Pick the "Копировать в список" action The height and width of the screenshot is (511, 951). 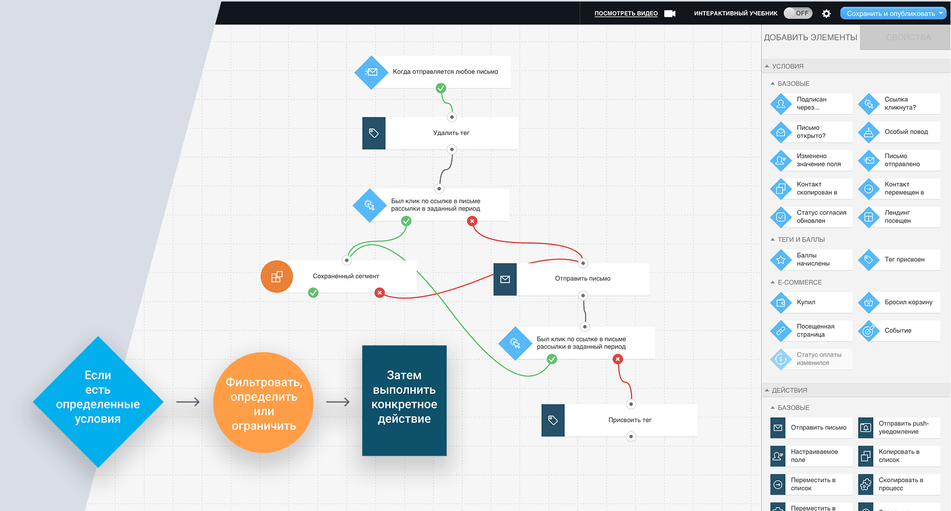click(x=899, y=456)
